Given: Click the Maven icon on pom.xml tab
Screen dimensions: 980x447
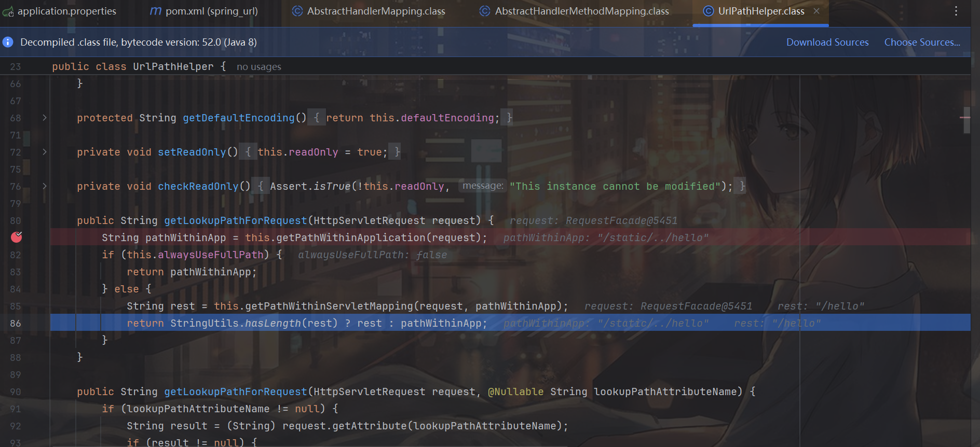Looking at the screenshot, I should click(x=156, y=11).
